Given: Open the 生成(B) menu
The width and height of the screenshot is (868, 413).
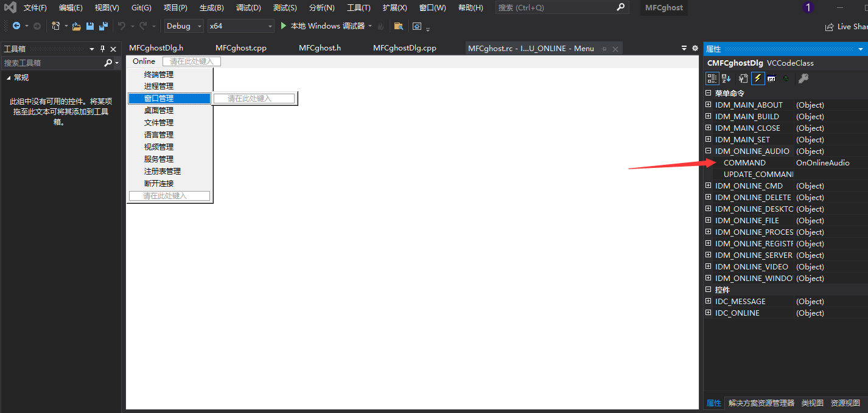Looking at the screenshot, I should [212, 8].
